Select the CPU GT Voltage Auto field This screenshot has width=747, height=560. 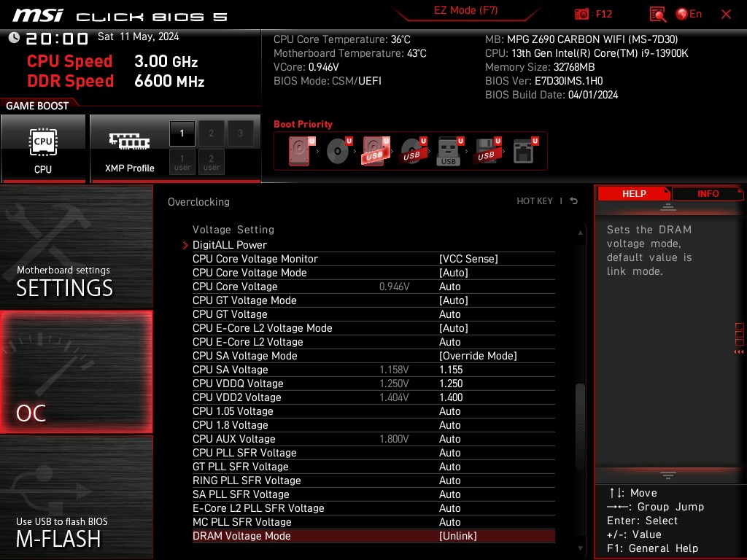pos(449,314)
